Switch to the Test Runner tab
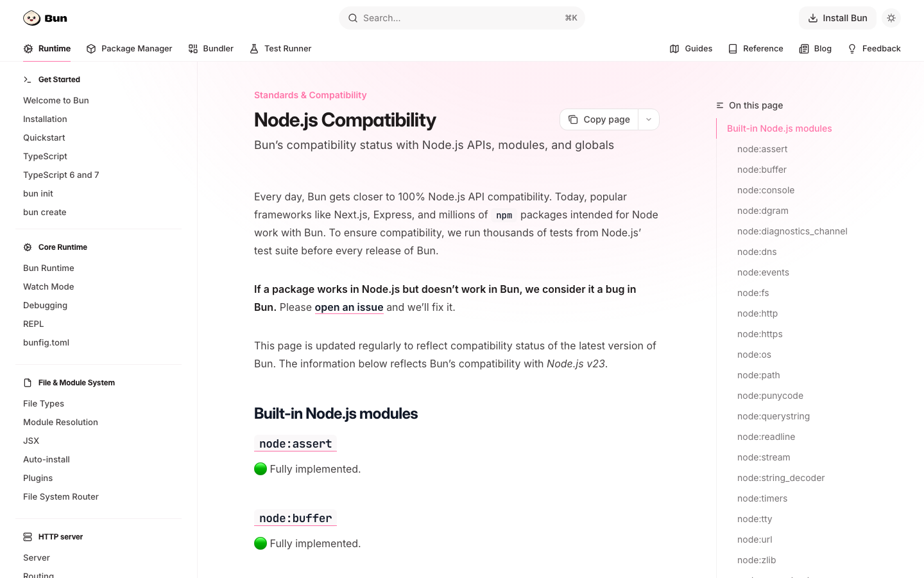 coord(280,49)
